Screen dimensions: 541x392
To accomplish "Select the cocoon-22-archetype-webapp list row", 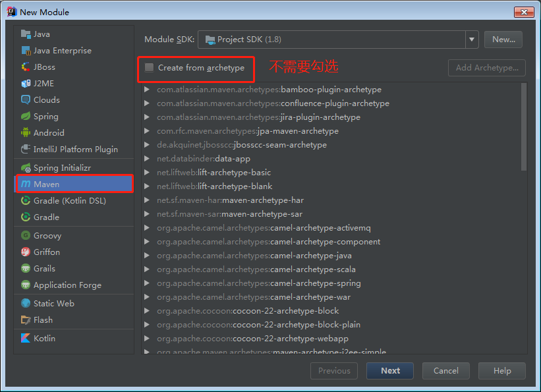I will pos(290,339).
